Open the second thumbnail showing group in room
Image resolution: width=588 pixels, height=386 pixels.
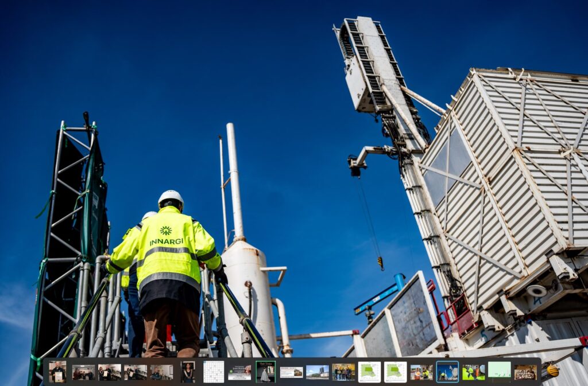click(x=83, y=372)
